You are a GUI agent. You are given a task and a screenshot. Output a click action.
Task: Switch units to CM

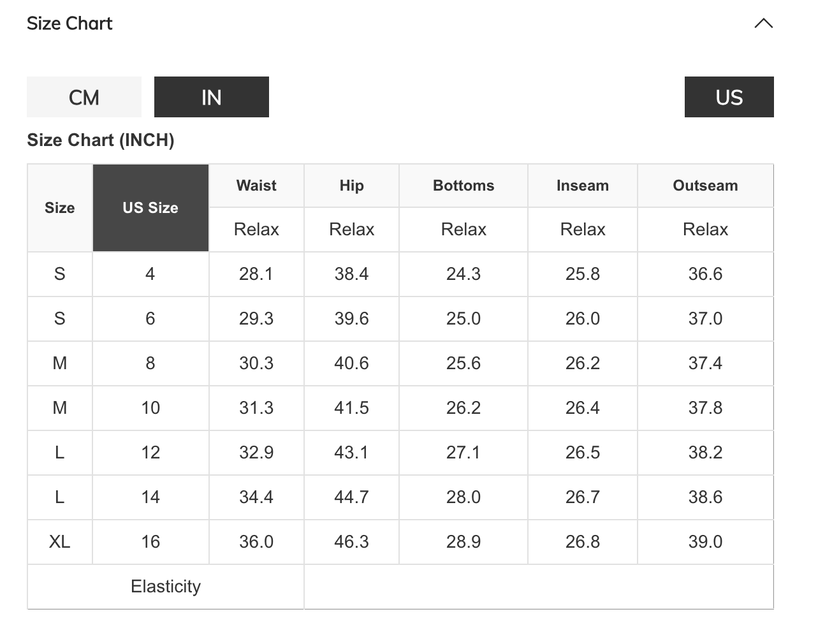click(x=84, y=97)
